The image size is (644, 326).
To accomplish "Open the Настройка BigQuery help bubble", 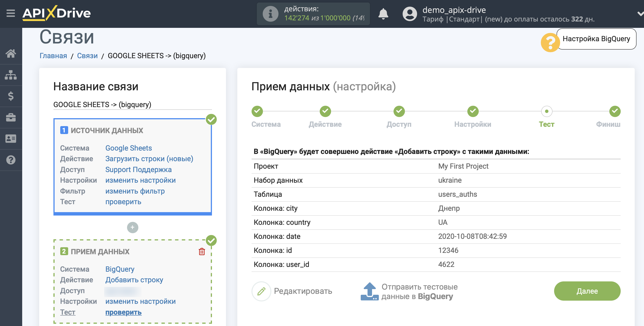I will pyautogui.click(x=596, y=39).
